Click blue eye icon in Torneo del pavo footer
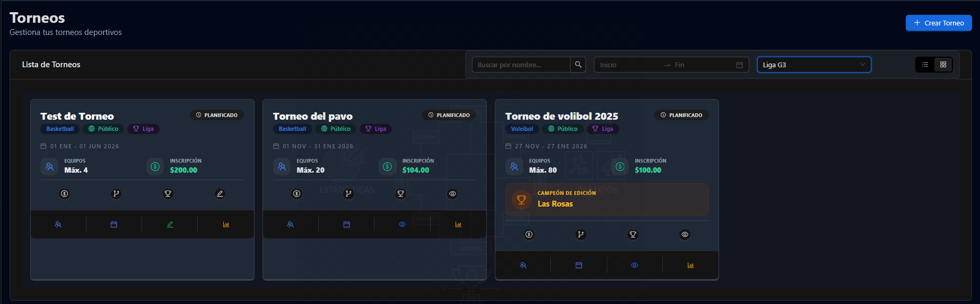 point(402,225)
